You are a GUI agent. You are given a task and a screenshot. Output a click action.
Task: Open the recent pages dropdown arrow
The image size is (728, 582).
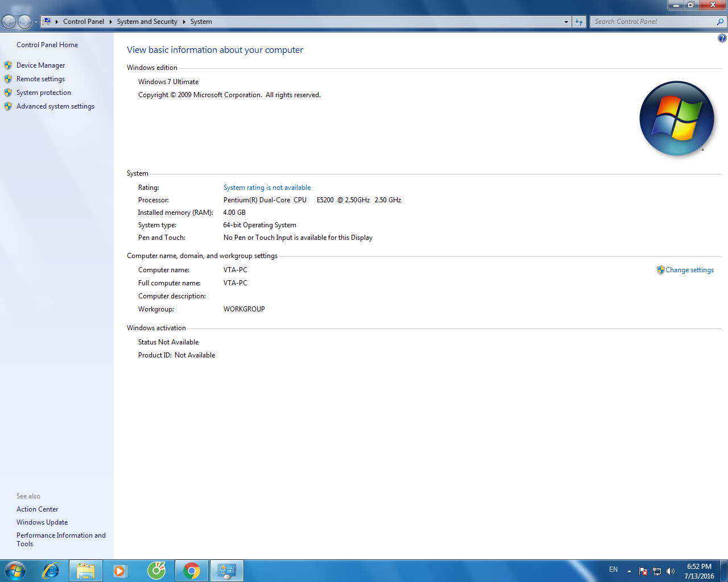click(36, 22)
